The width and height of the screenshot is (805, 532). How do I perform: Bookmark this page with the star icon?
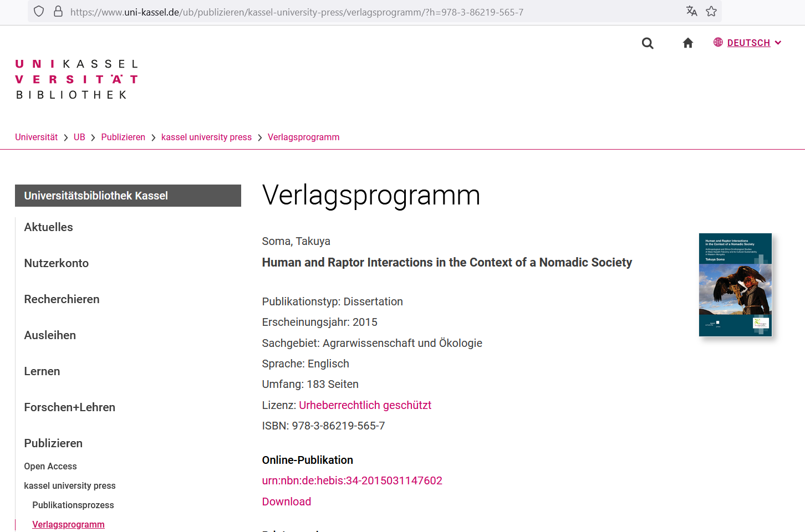point(711,11)
